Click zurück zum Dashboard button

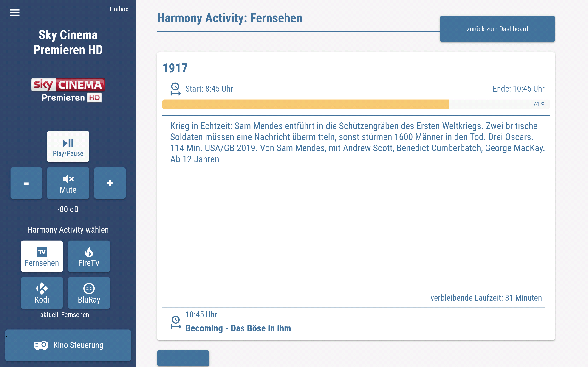pos(497,29)
